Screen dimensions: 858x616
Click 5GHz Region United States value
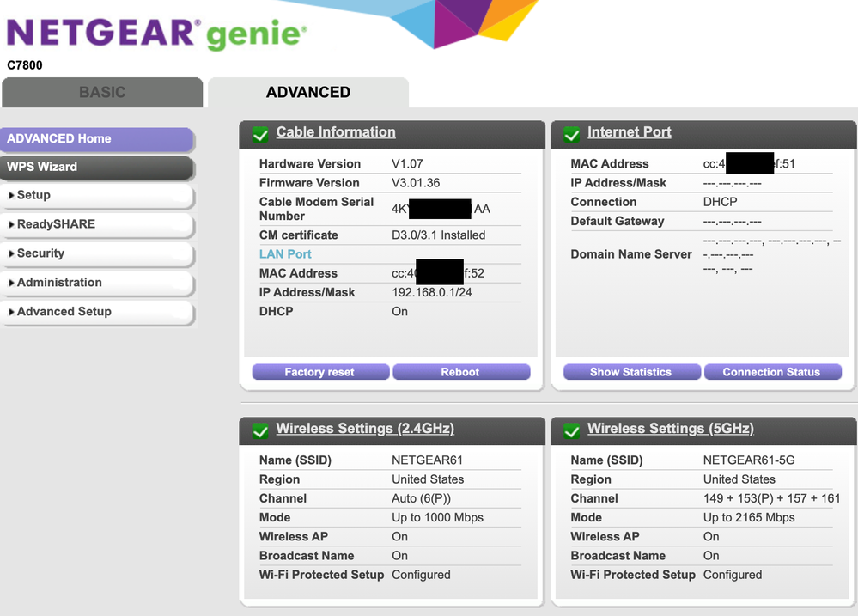(x=739, y=479)
